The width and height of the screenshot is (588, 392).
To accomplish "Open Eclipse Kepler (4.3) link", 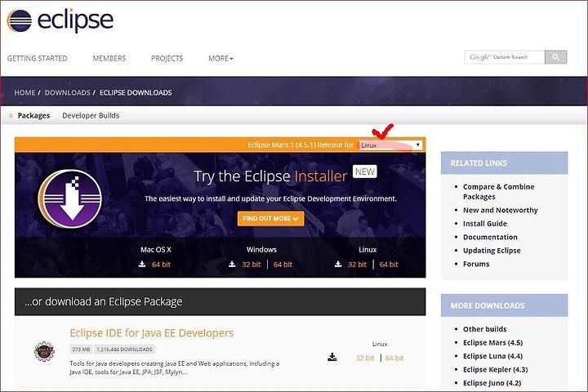I will [x=496, y=369].
